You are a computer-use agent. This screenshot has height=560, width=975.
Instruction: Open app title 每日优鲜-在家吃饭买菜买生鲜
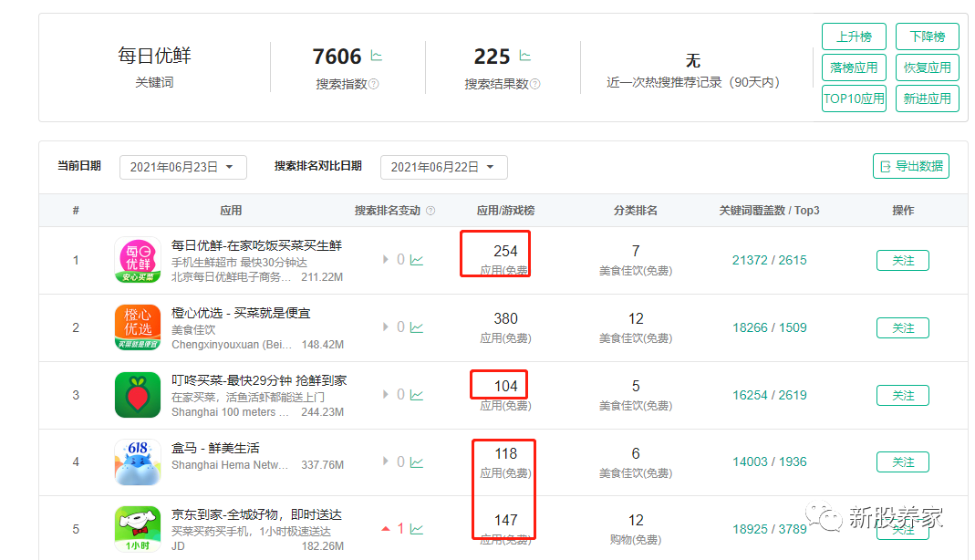(x=257, y=245)
